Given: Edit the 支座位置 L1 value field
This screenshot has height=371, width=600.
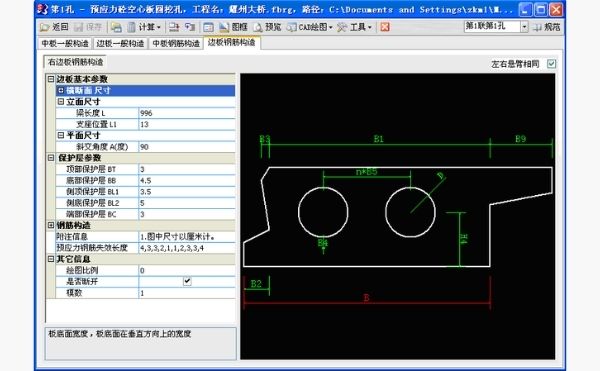Looking at the screenshot, I should coord(187,124).
